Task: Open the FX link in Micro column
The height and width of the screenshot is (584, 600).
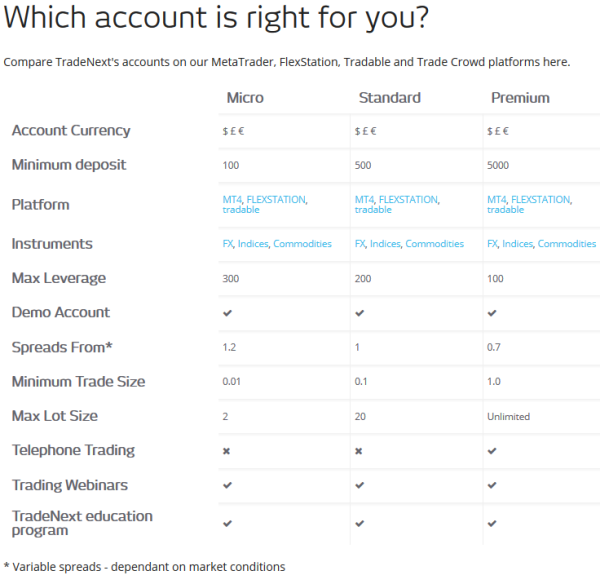Action: point(228,244)
